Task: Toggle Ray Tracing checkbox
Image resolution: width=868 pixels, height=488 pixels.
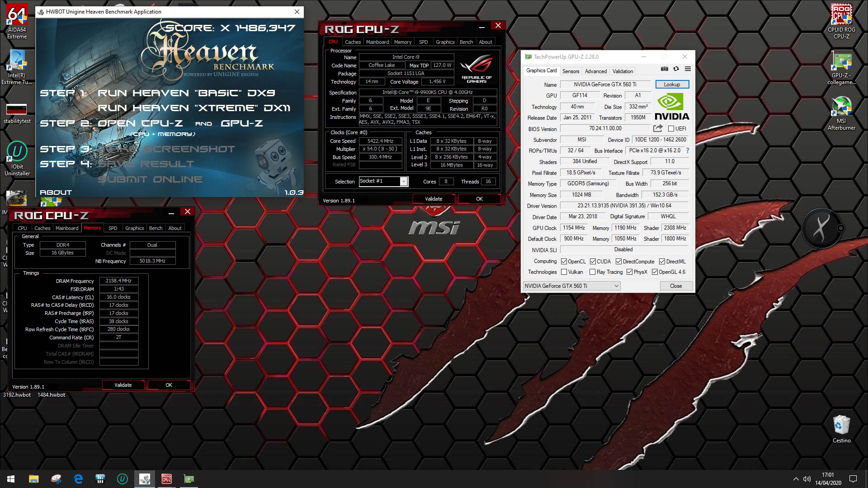Action: click(x=592, y=272)
